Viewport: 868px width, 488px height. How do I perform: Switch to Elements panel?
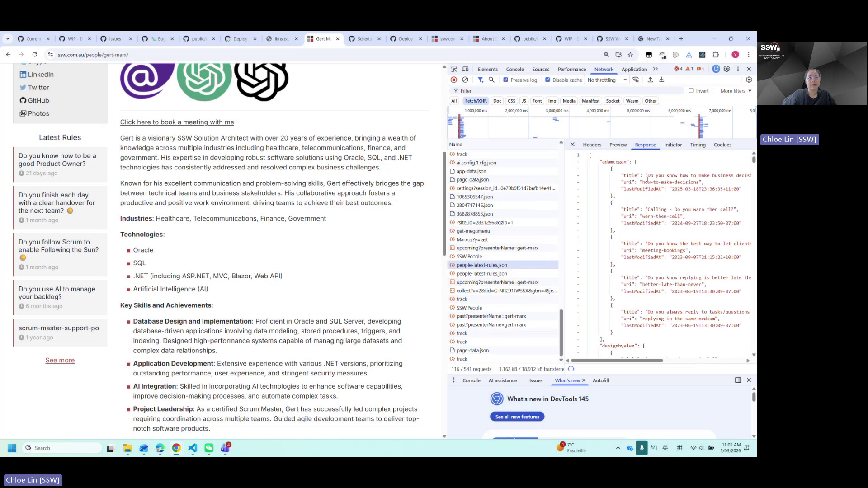coord(487,69)
